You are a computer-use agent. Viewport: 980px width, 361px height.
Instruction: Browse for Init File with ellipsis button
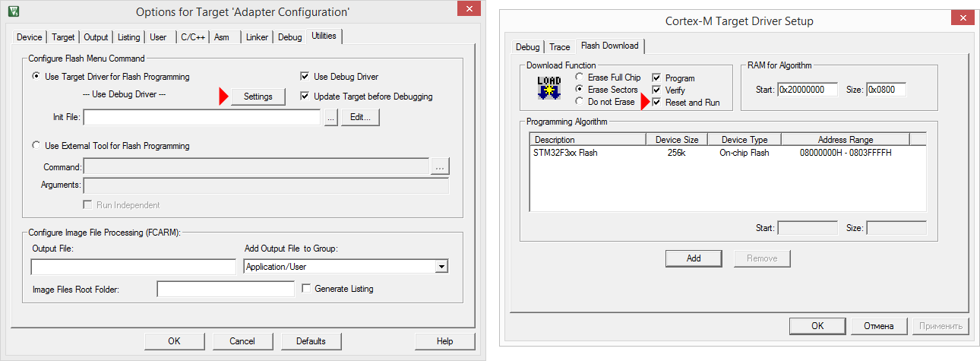coord(330,118)
